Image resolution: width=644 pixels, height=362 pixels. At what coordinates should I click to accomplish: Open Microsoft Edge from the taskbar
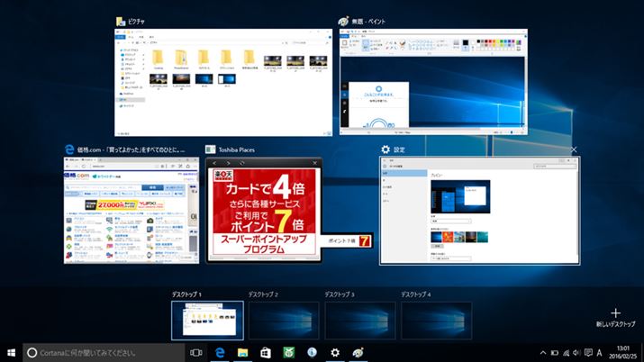219,352
